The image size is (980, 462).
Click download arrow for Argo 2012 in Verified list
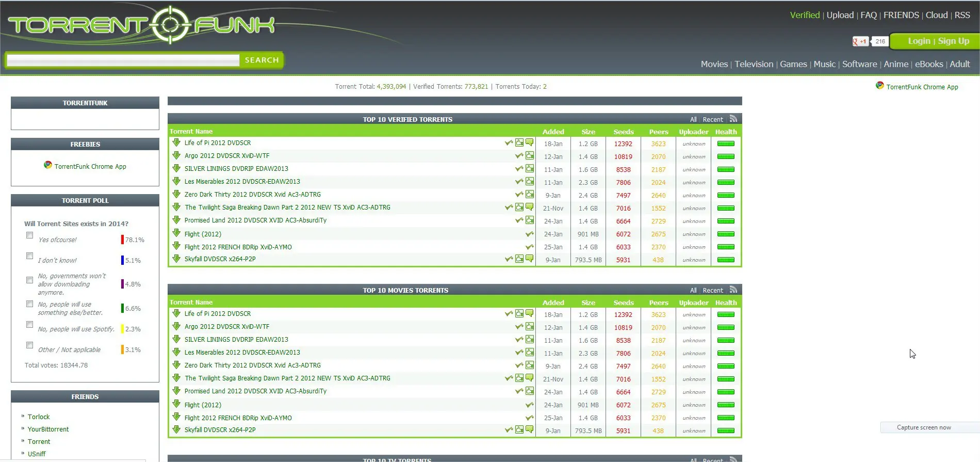tap(176, 155)
